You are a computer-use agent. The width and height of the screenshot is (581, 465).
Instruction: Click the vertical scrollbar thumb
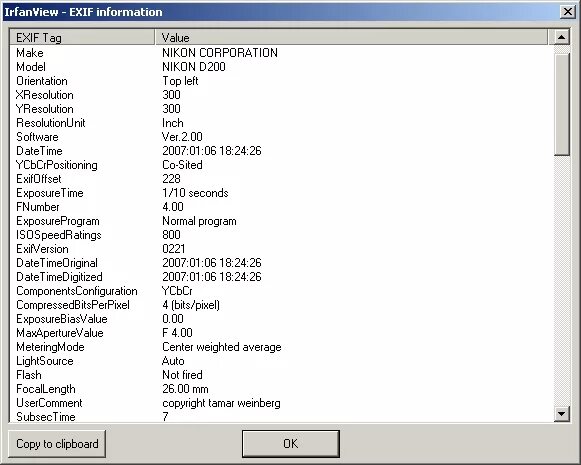tap(562, 104)
